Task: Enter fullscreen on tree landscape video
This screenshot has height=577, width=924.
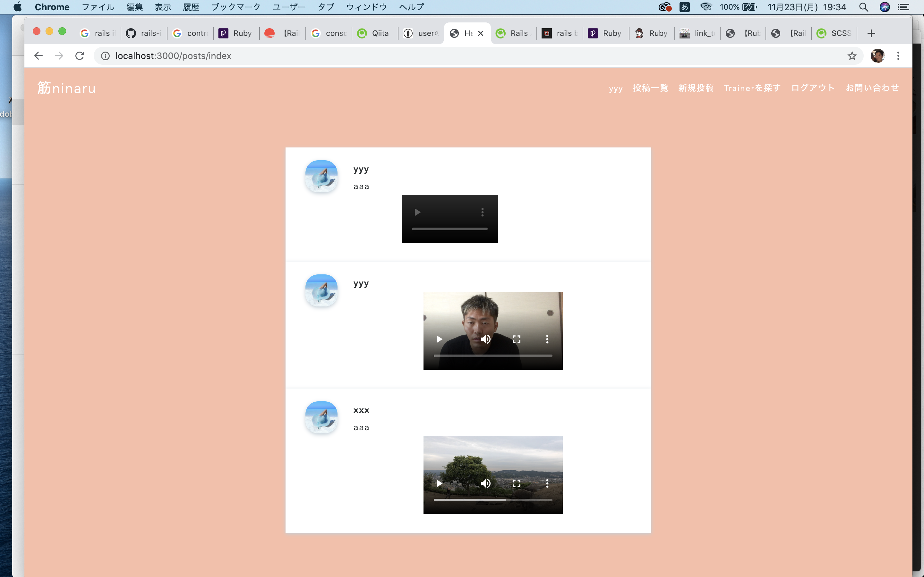Action: tap(516, 483)
